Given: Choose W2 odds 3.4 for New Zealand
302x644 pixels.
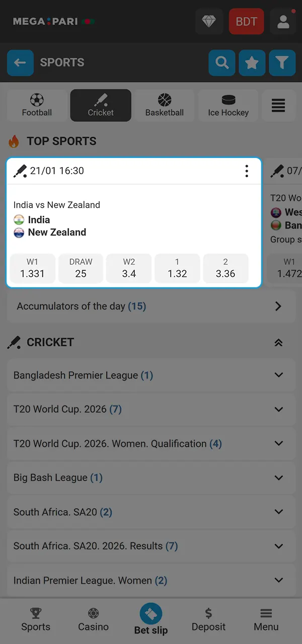Looking at the screenshot, I should tap(129, 268).
